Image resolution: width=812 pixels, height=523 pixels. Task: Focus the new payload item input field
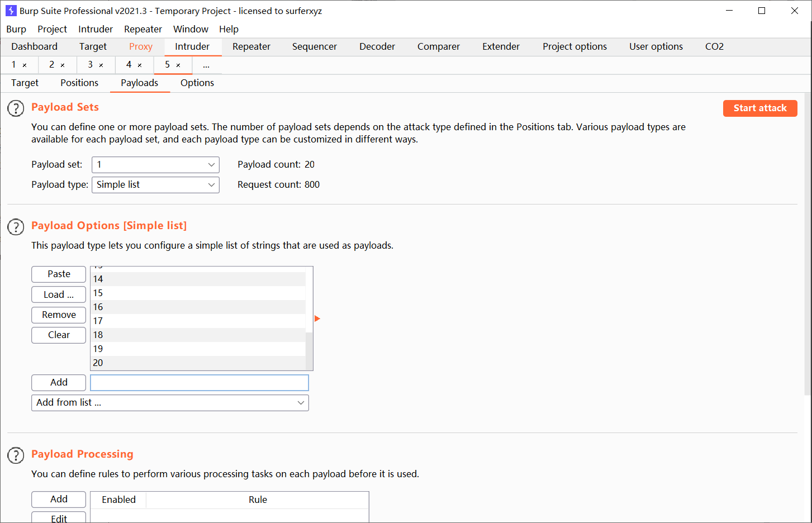pyautogui.click(x=200, y=383)
